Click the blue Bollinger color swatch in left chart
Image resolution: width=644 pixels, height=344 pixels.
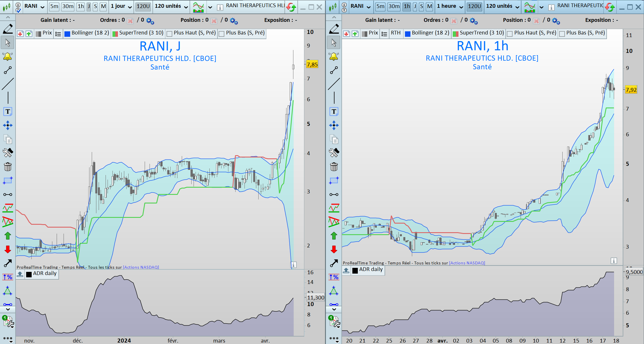point(67,34)
